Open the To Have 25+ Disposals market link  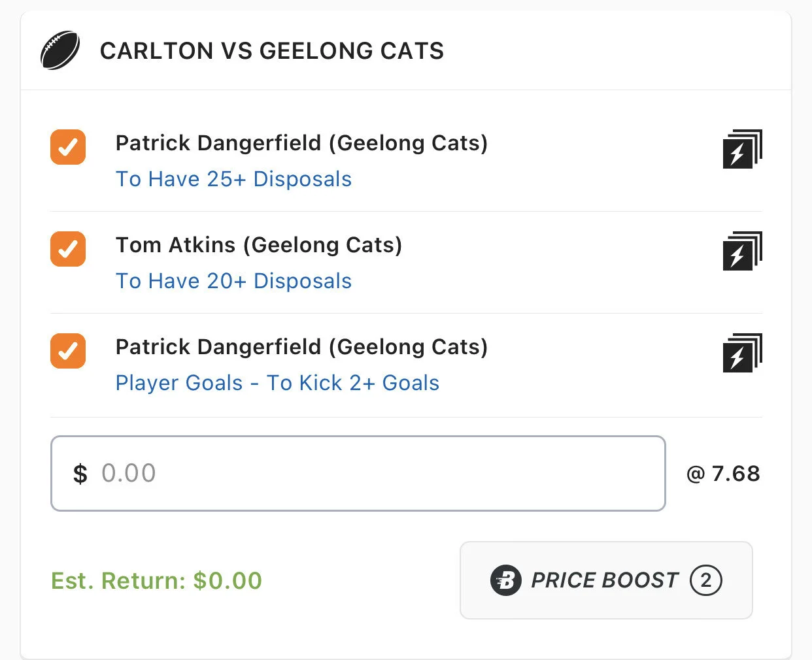click(233, 179)
